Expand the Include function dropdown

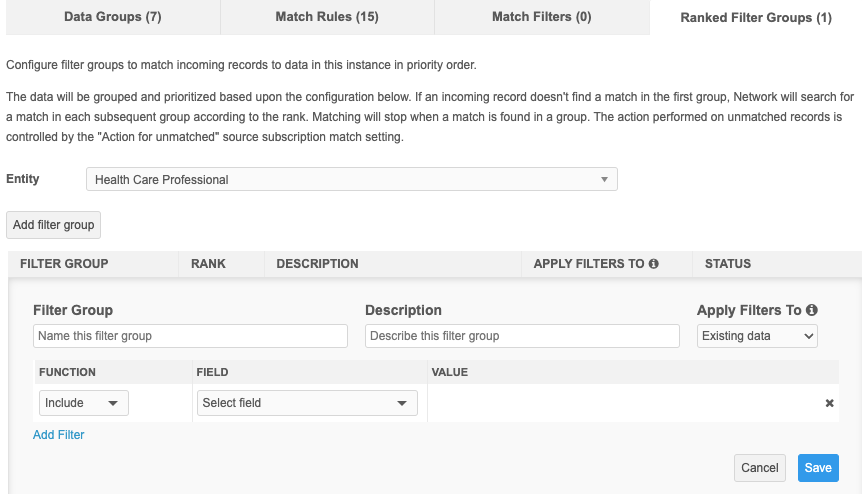(84, 403)
